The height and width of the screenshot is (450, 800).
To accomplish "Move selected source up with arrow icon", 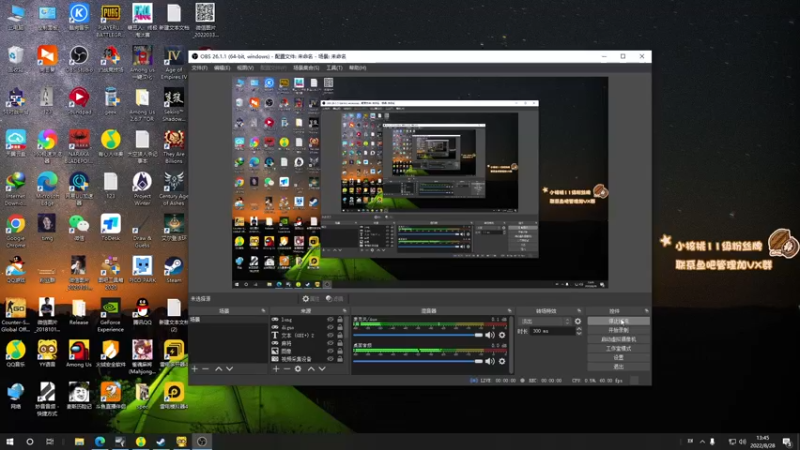I will (309, 369).
